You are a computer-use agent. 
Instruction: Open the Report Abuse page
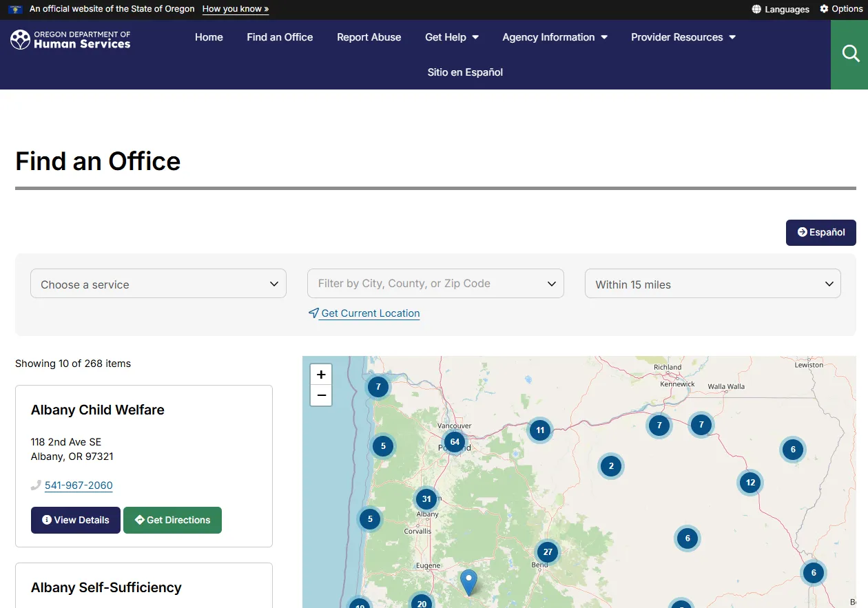click(x=369, y=37)
